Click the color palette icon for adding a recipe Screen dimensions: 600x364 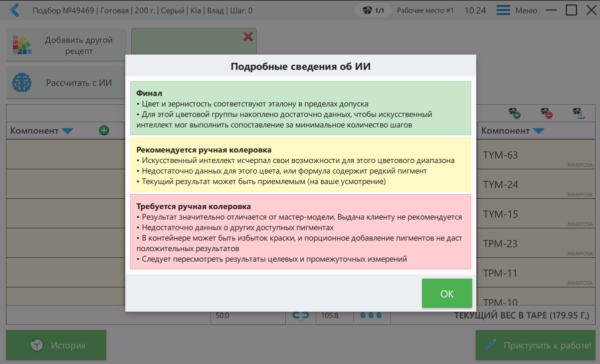(22, 45)
